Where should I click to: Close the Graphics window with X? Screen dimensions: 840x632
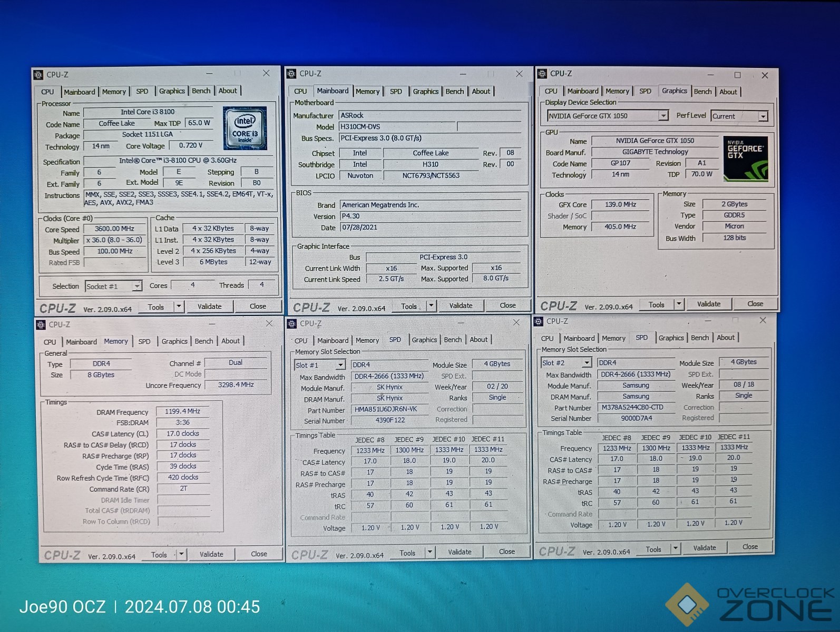(765, 75)
